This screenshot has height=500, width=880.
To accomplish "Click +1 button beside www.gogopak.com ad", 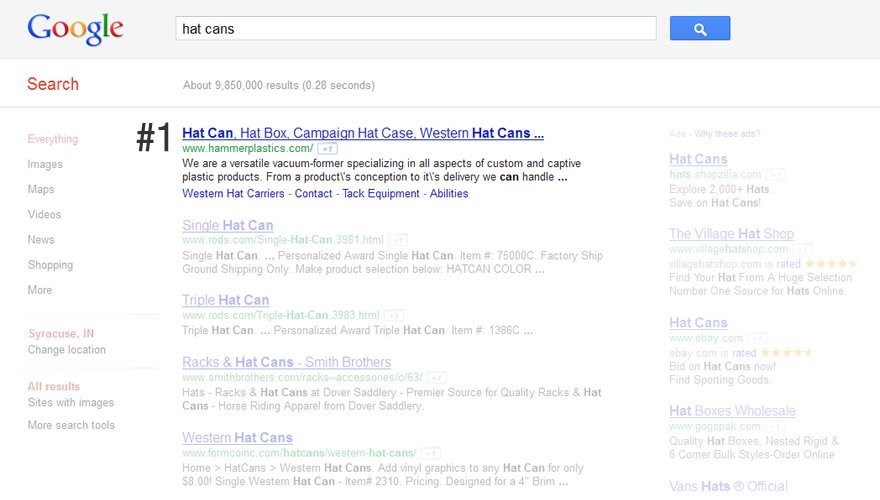I will pyautogui.click(x=774, y=426).
